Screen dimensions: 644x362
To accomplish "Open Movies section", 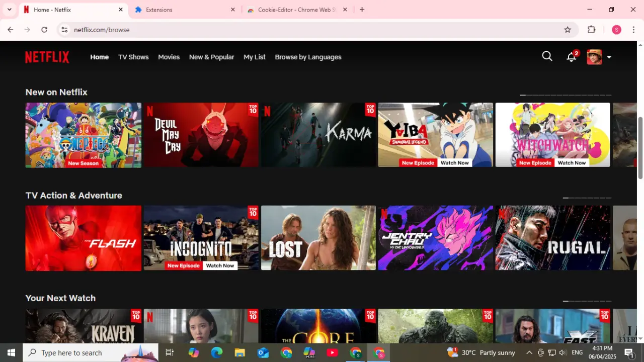I will [x=169, y=57].
